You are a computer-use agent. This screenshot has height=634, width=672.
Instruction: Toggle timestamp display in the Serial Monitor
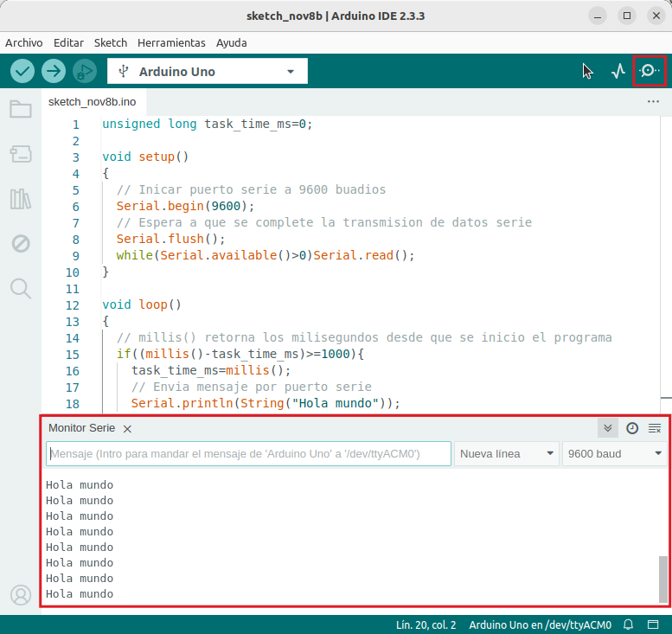pos(632,428)
